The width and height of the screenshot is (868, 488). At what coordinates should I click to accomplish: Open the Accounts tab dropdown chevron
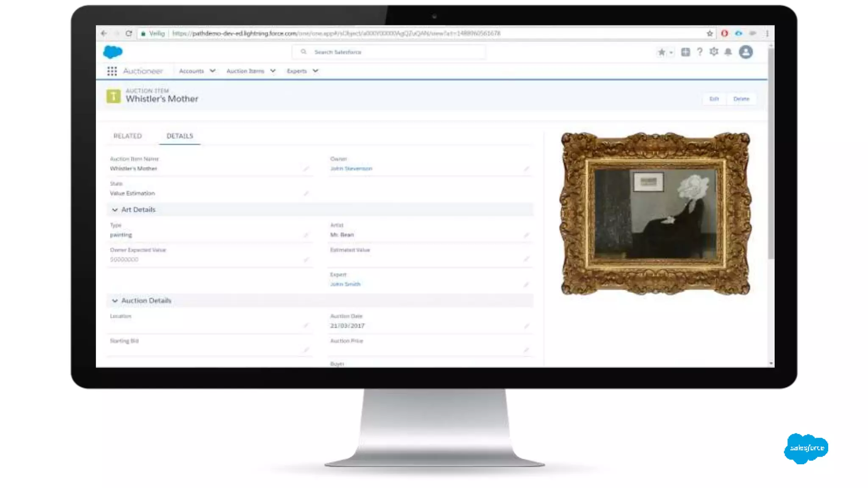[x=213, y=71]
